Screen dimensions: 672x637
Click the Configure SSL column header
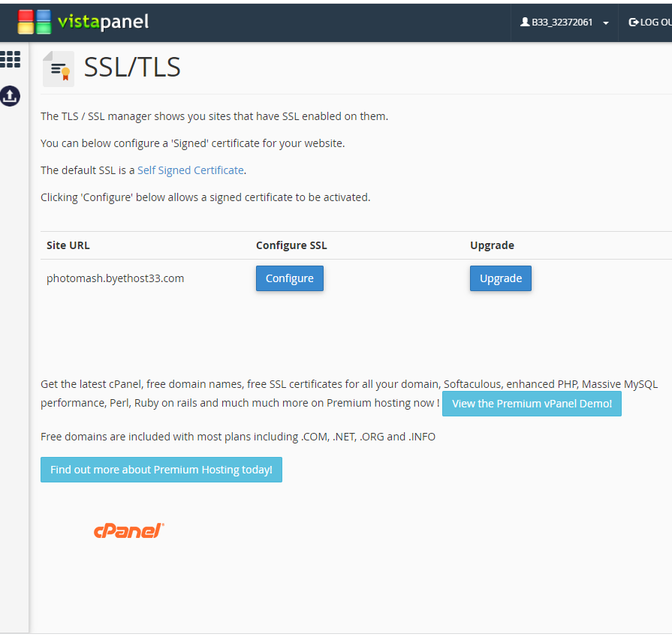coord(291,245)
